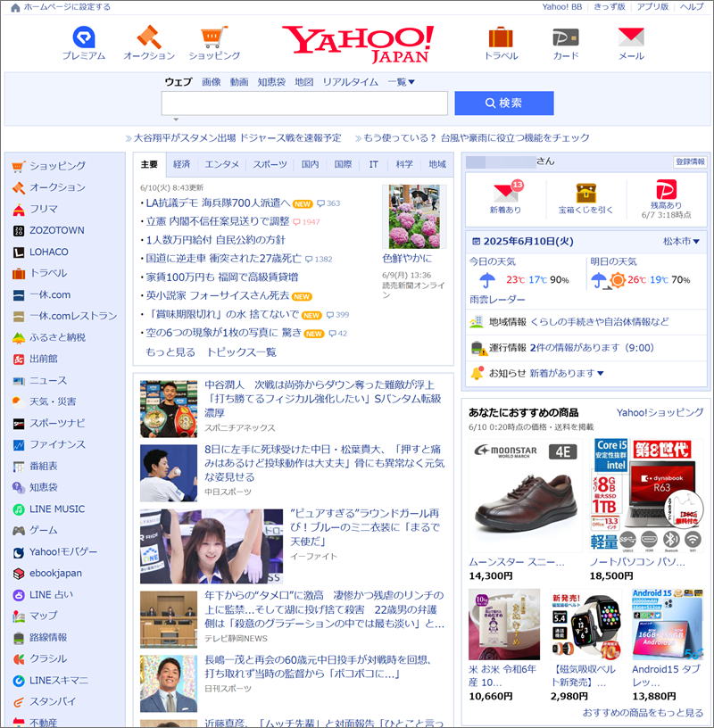Click the ヘルプ link at top right

point(692,7)
